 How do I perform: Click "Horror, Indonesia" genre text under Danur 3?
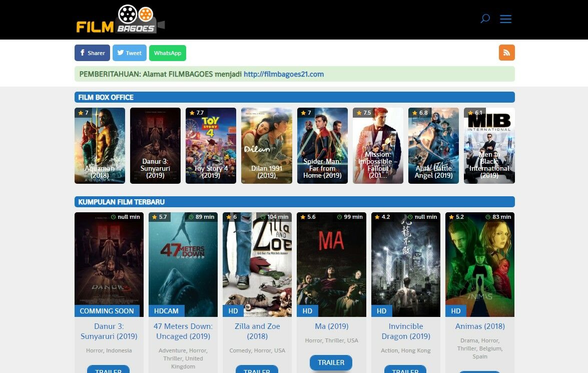pyautogui.click(x=109, y=350)
